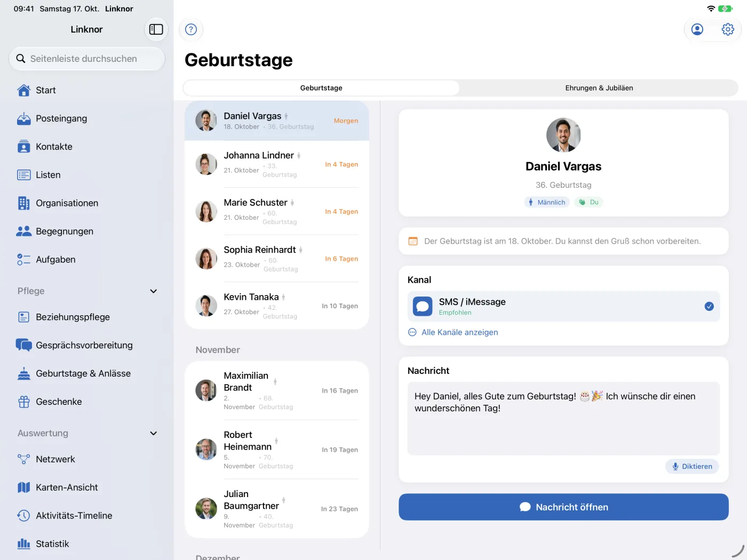
Task: Collapse the Auswertung section chevron
Action: pyautogui.click(x=154, y=433)
